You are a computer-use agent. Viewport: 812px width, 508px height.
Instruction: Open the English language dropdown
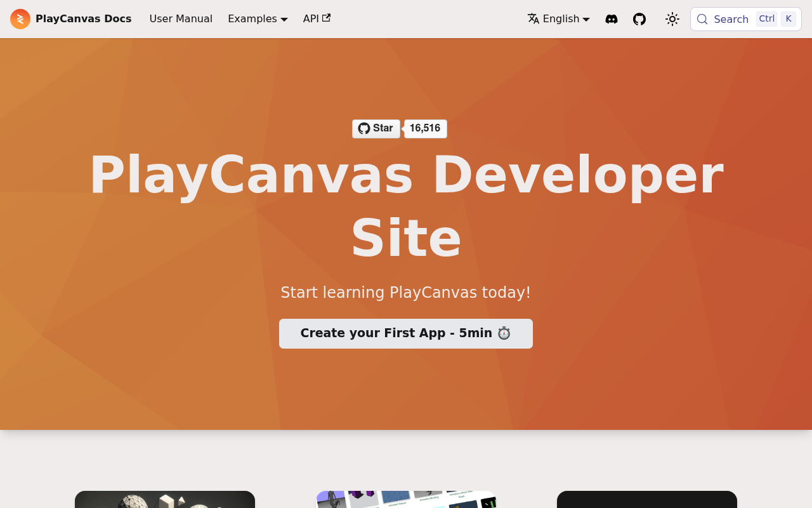click(559, 19)
